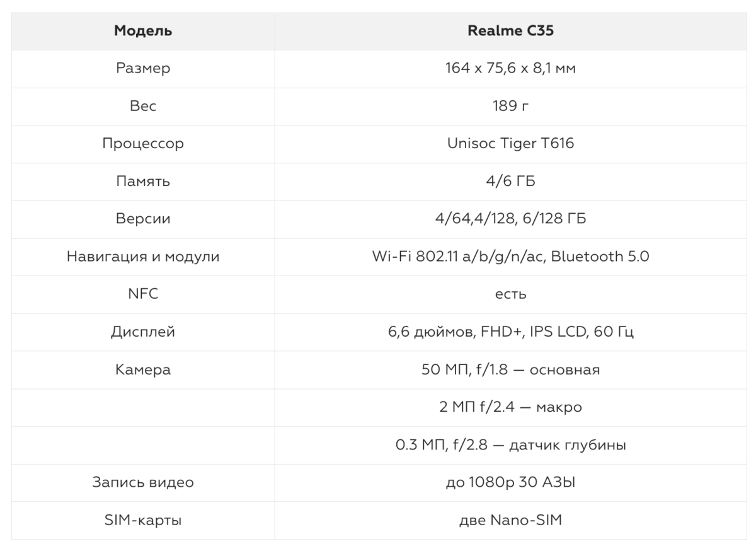Screen dimensions: 756x551
Task: Click the "Камера" row label
Action: click(143, 369)
